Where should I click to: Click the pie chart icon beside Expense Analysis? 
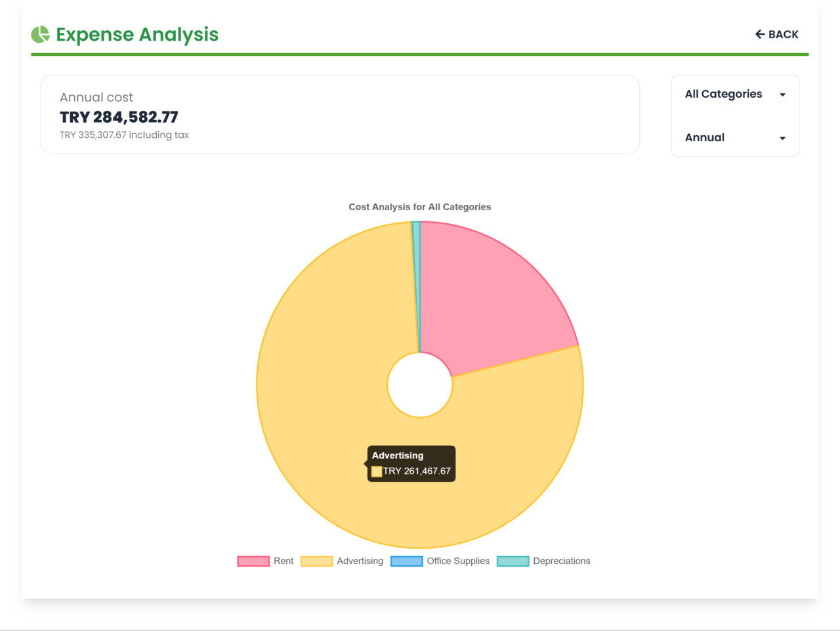(40, 34)
